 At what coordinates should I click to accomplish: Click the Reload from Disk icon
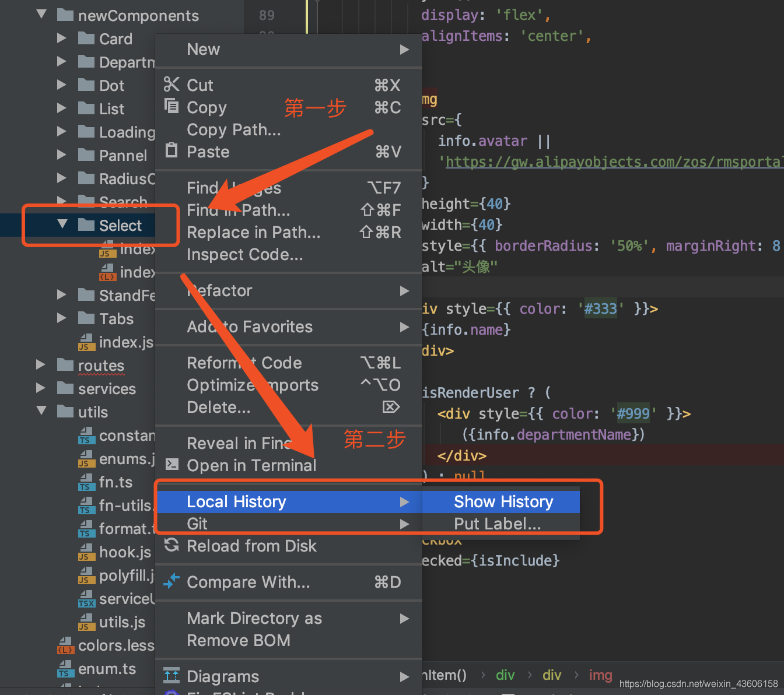171,545
